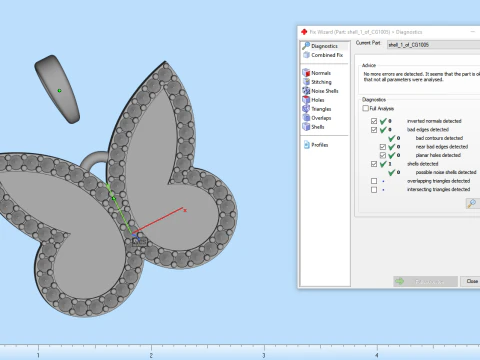Select the separate bail ring part in viewport
The width and height of the screenshot is (480, 360).
[x=58, y=89]
